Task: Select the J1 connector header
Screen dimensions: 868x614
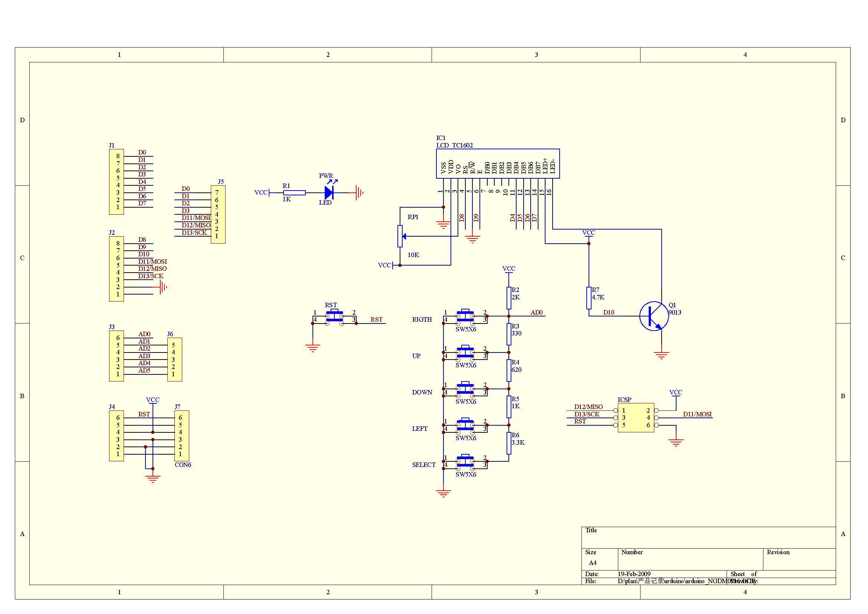Action: (117, 182)
